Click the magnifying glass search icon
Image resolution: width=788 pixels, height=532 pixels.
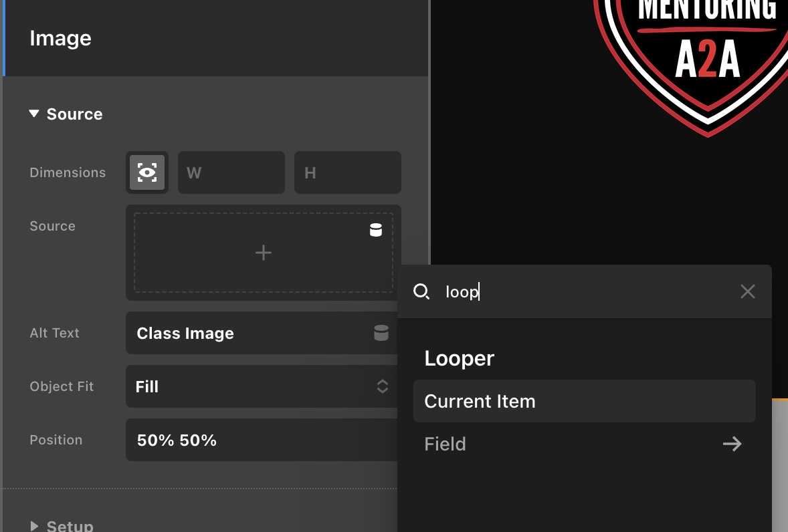tap(421, 291)
